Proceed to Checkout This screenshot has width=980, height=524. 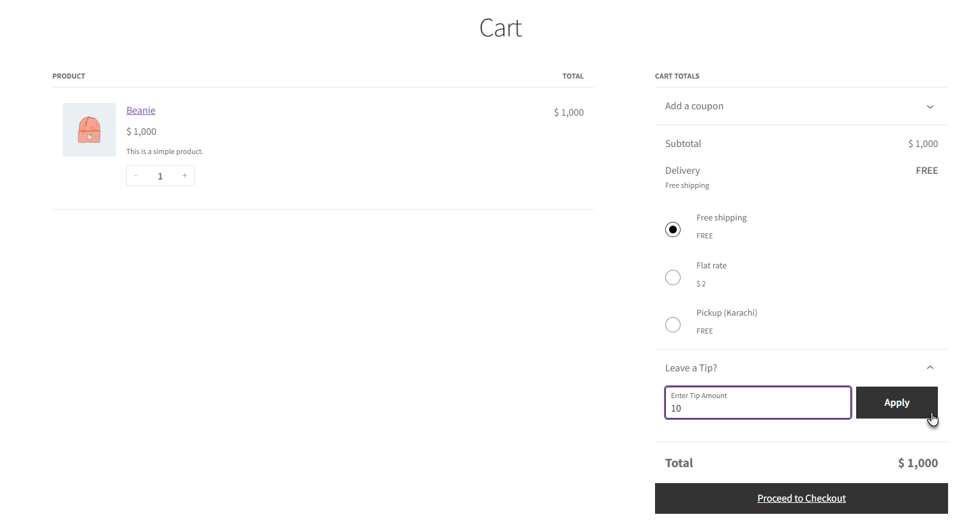[801, 498]
